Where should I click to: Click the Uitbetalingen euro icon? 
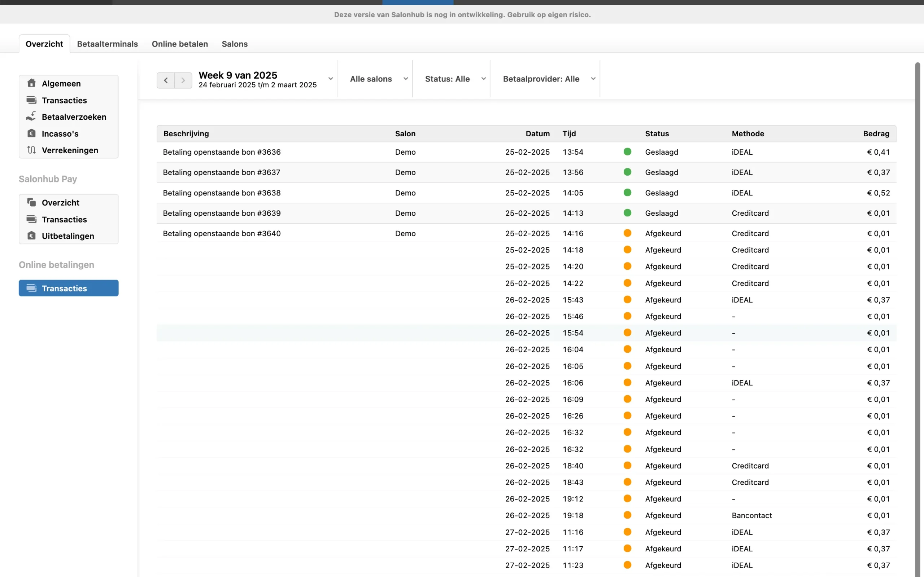[x=32, y=235]
